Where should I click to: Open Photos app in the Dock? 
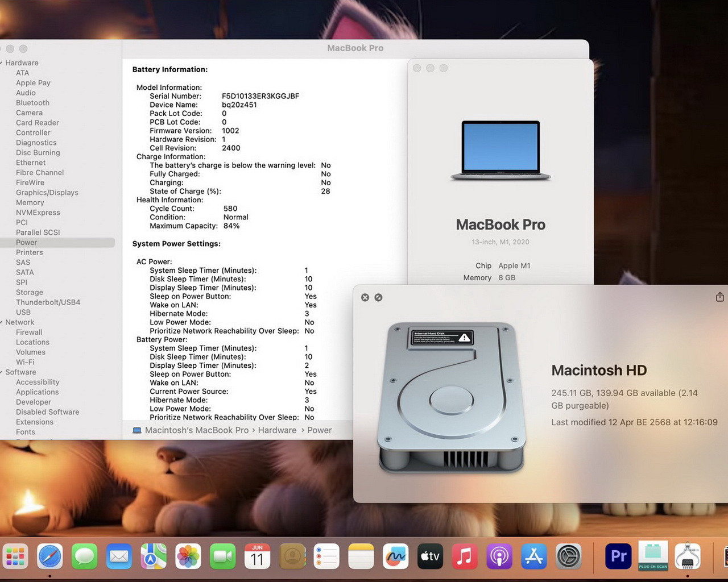188,556
